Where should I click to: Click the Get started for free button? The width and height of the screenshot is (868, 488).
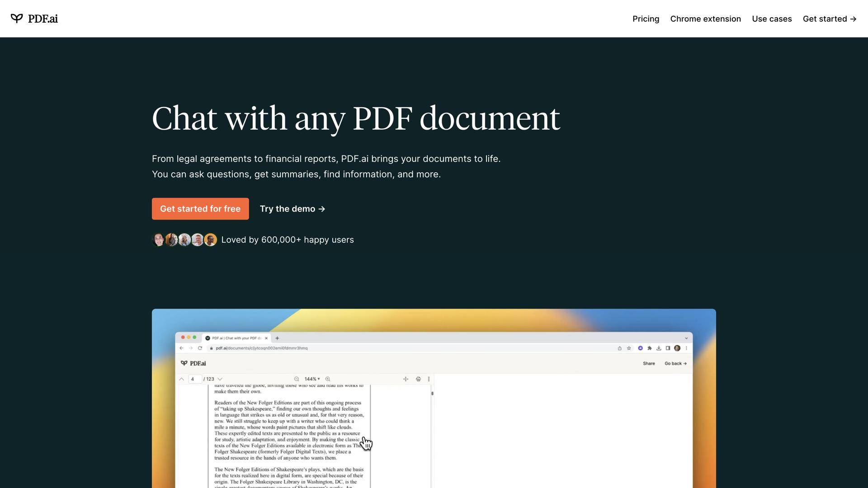pos(200,208)
